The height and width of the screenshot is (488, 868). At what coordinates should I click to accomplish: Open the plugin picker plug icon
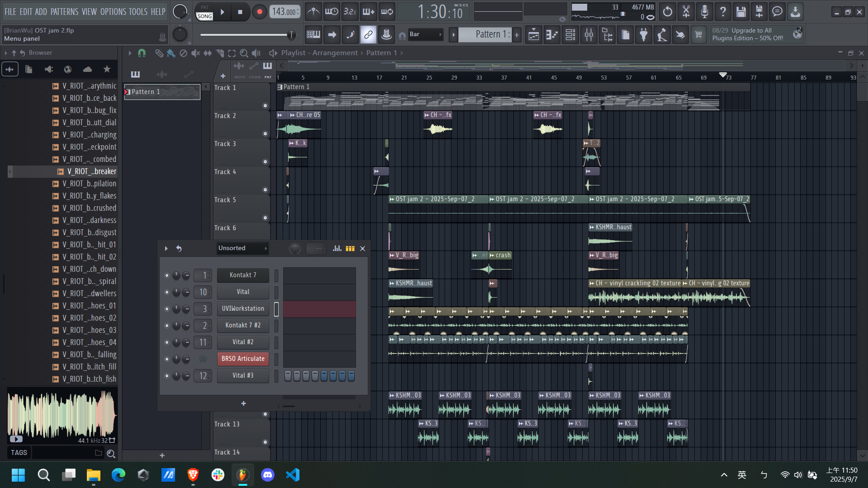[x=644, y=34]
